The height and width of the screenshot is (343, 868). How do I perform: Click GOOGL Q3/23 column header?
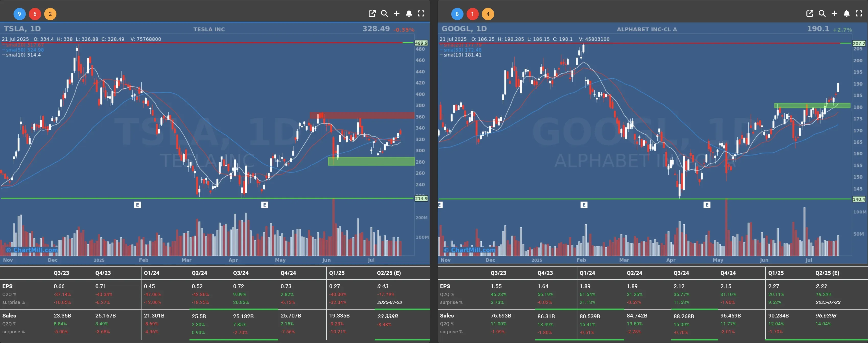[x=498, y=273]
